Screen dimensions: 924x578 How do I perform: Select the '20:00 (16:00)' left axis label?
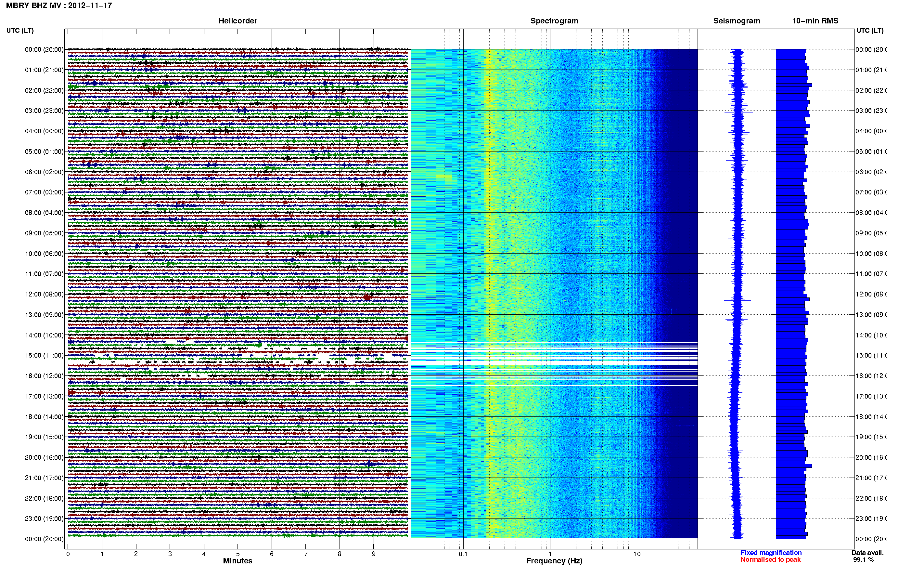44,458
